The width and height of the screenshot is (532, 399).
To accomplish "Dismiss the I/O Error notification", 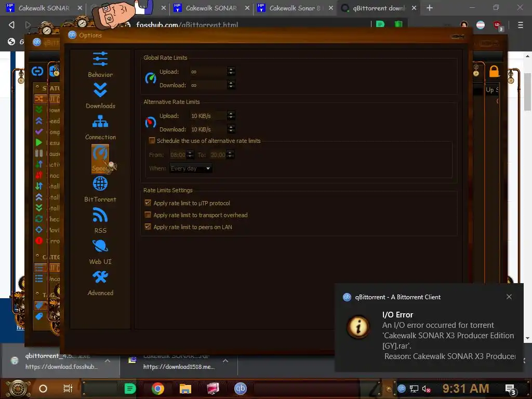I will pos(509,297).
